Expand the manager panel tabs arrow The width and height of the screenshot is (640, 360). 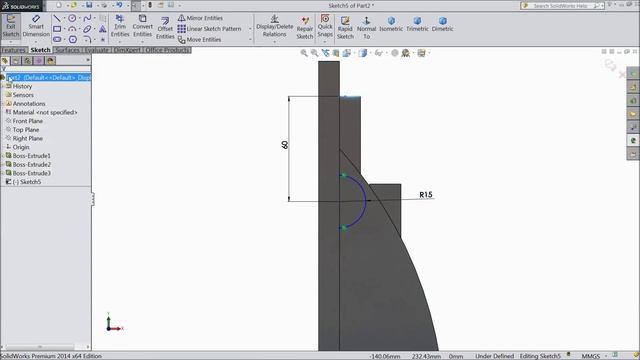coord(88,60)
